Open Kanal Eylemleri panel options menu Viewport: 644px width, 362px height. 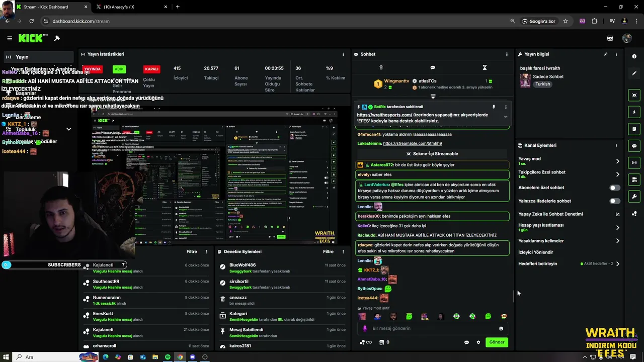[x=616, y=145]
